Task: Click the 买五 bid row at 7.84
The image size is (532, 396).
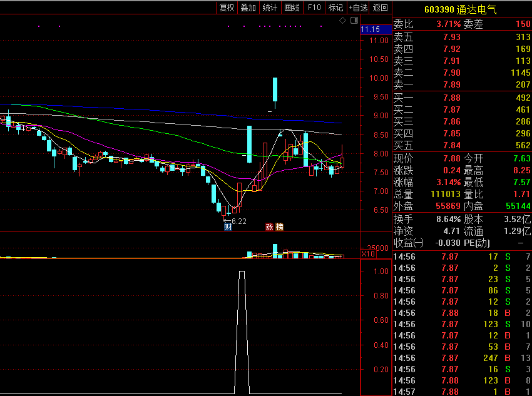Action: (x=462, y=145)
